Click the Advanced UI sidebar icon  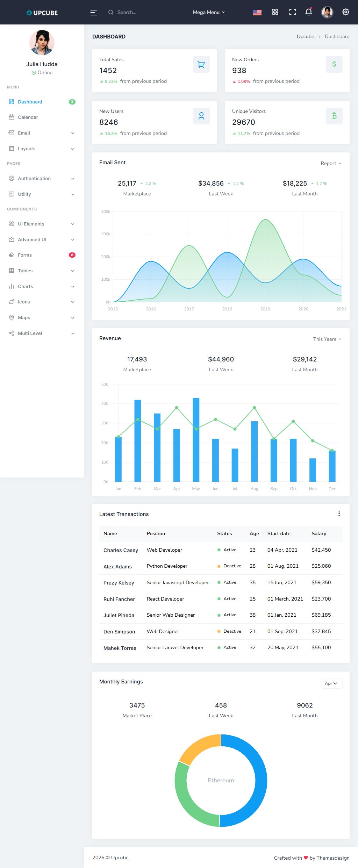(x=12, y=239)
